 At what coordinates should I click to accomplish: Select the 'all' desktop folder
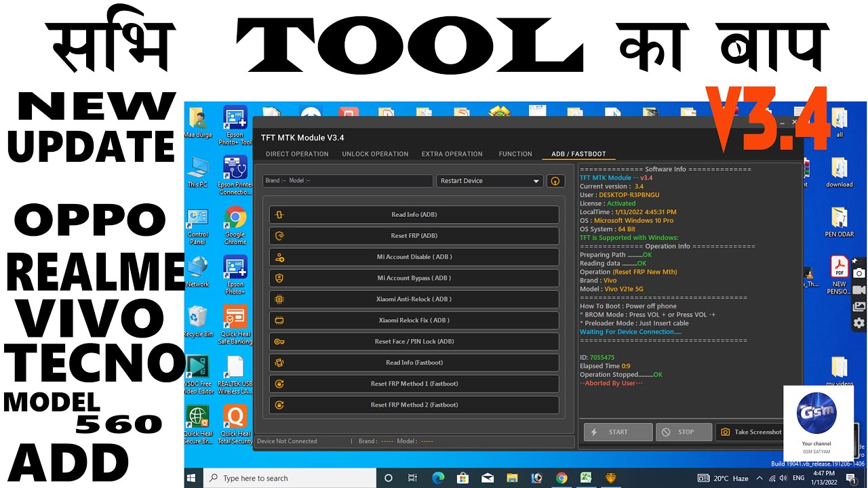pyautogui.click(x=840, y=122)
